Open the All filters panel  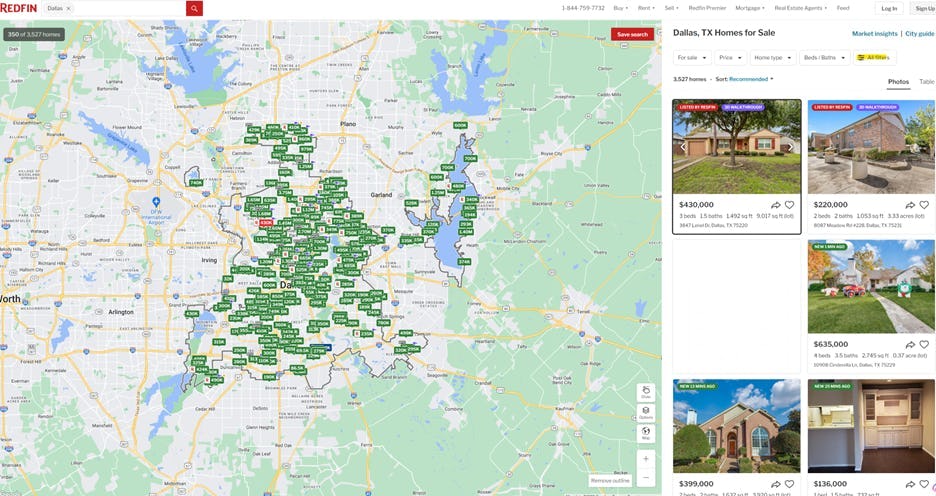coord(875,58)
